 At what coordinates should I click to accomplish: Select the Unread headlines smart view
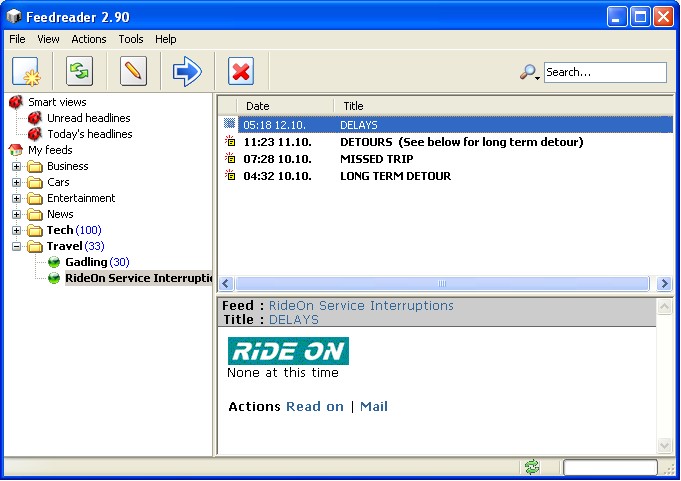(88, 118)
